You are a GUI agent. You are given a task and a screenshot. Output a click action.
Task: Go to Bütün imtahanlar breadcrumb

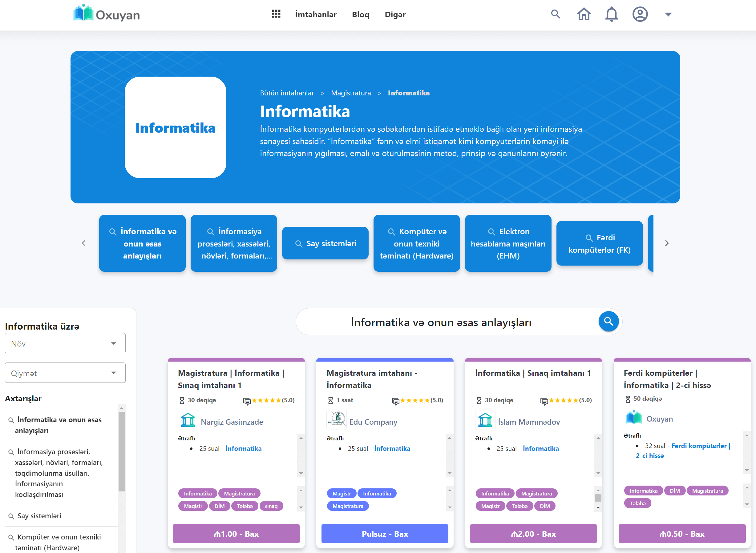(287, 93)
